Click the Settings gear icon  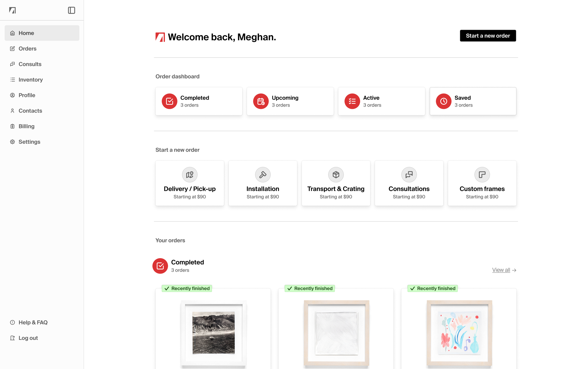[12, 142]
